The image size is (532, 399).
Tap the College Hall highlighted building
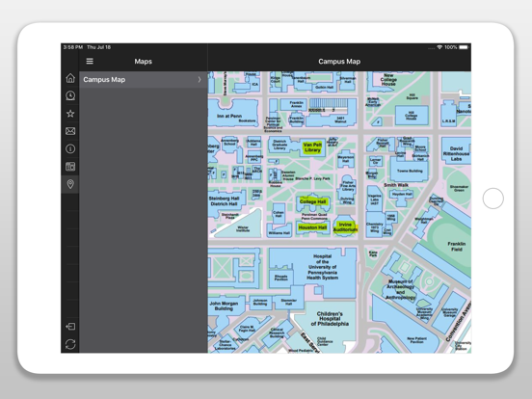(x=312, y=201)
